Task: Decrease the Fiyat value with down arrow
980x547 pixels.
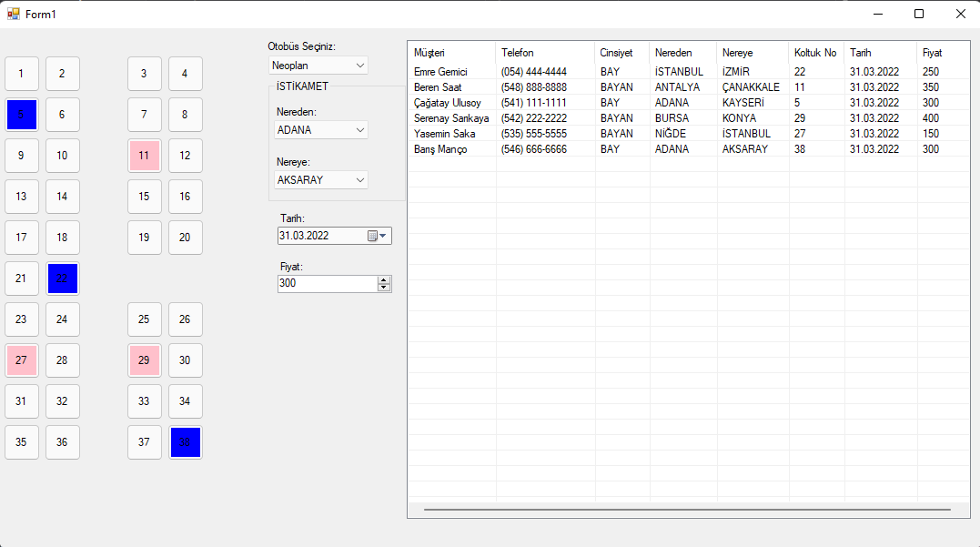Action: pyautogui.click(x=384, y=288)
